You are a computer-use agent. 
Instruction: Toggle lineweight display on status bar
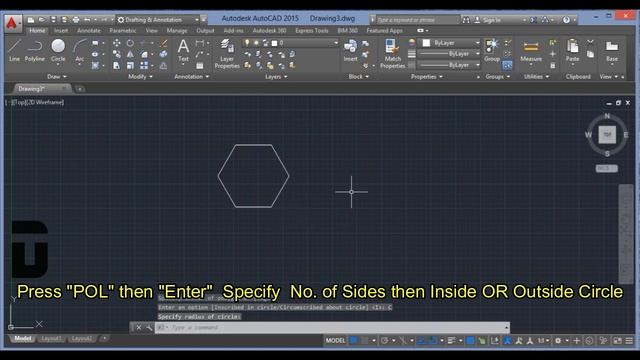(x=451, y=340)
